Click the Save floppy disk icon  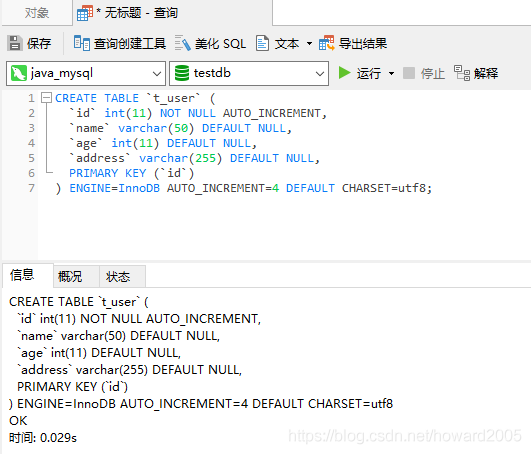pyautogui.click(x=15, y=43)
